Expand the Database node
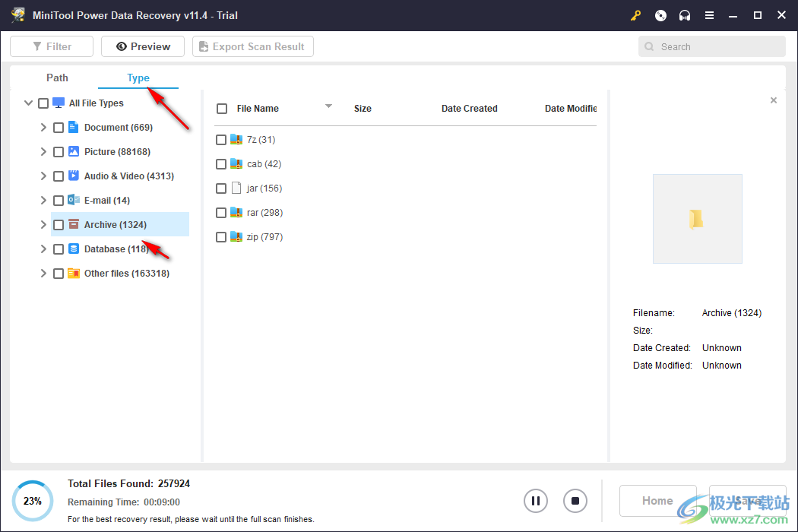This screenshot has height=532, width=798. coord(43,249)
